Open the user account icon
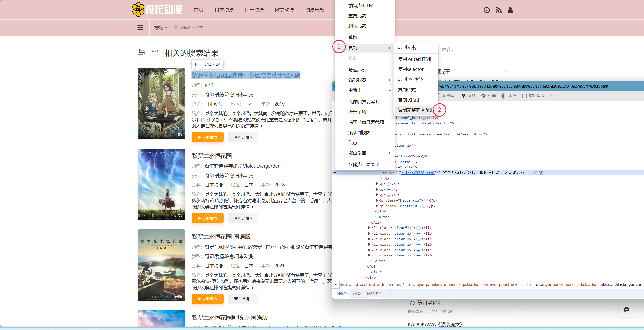 (x=510, y=10)
